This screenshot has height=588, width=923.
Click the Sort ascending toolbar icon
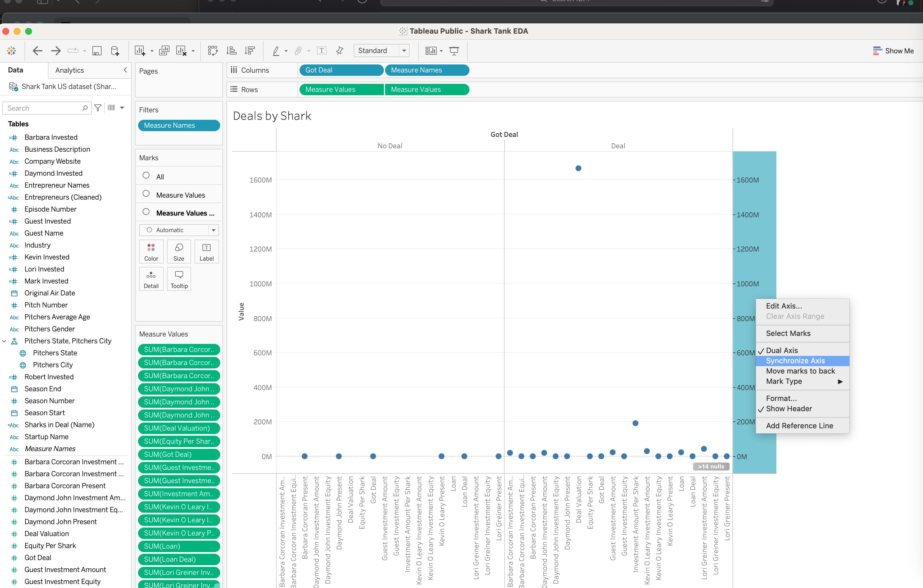[232, 50]
